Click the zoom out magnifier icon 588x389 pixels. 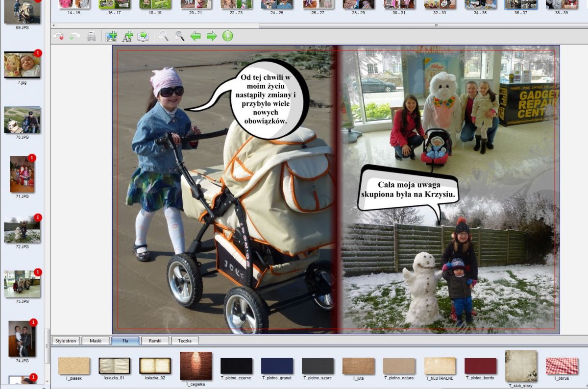(164, 36)
